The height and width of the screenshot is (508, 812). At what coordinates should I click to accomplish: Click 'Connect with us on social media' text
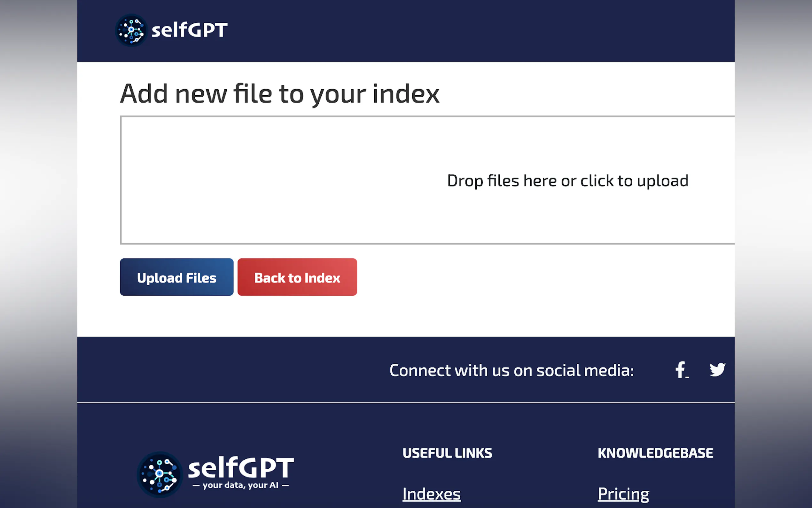point(511,370)
